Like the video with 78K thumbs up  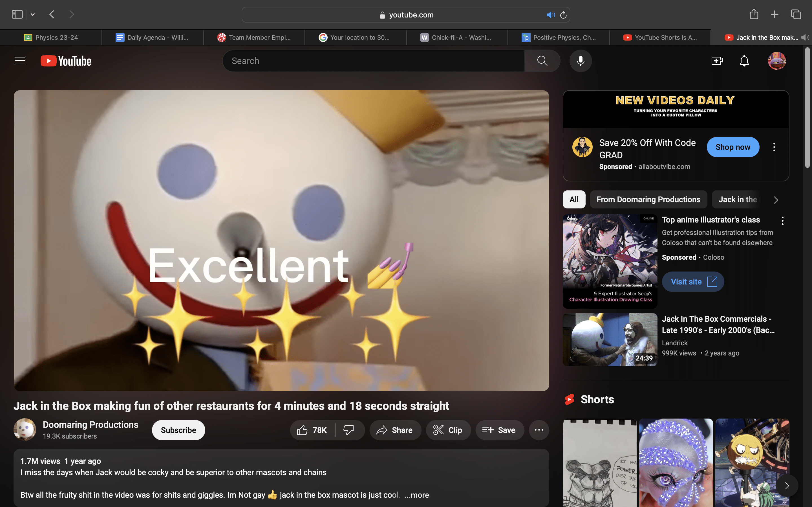(312, 430)
